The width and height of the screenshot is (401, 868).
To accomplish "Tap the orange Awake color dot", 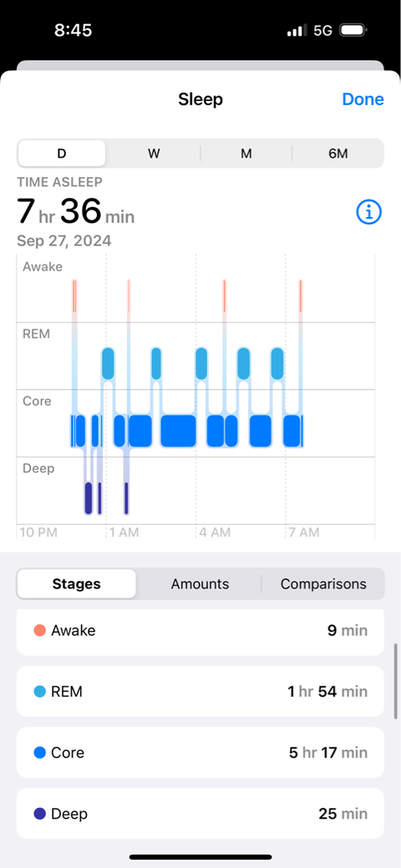I will coord(40,630).
